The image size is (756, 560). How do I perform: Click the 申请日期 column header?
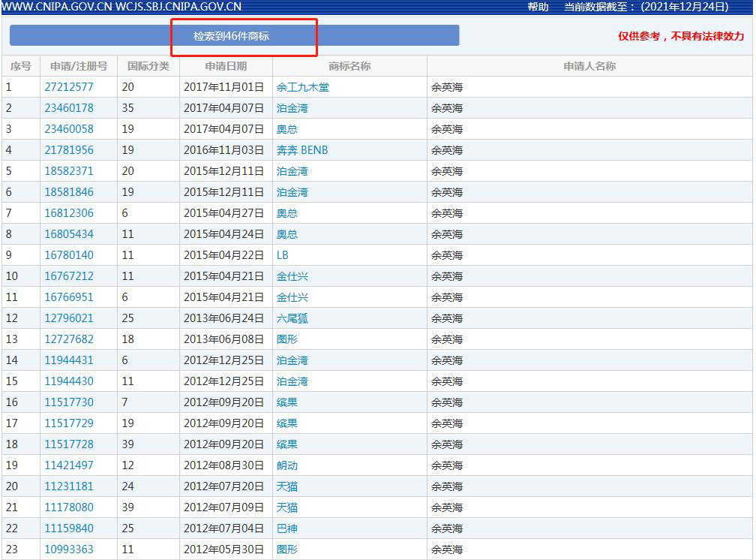226,66
